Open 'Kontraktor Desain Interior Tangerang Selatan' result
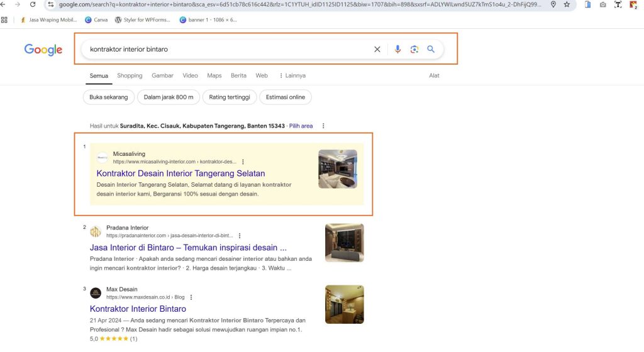The width and height of the screenshot is (644, 352). click(180, 173)
